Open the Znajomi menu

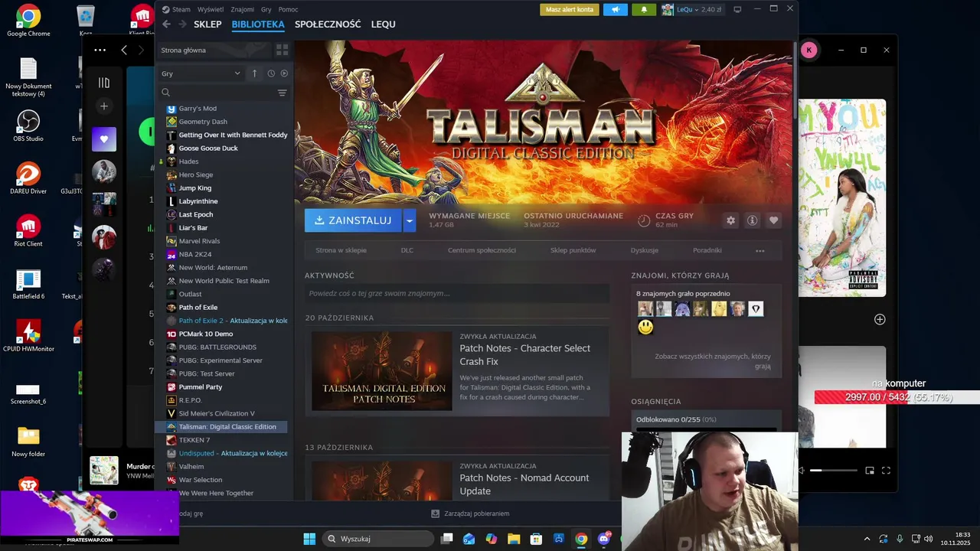click(242, 9)
